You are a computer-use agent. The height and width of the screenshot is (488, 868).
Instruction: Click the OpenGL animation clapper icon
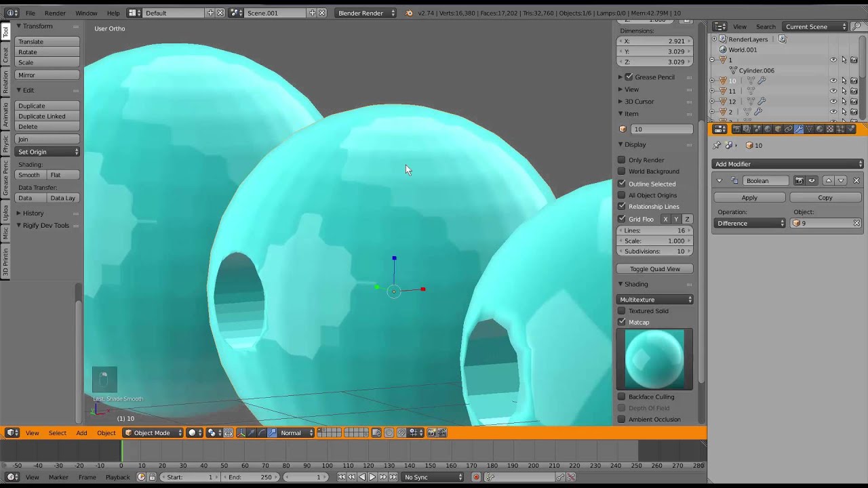pyautogui.click(x=442, y=432)
